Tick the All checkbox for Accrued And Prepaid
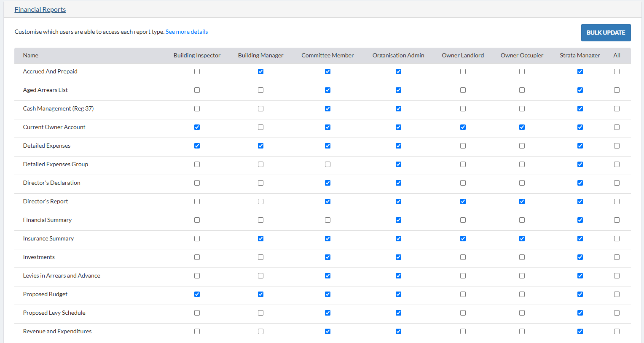Screen dimensions: 644x343 click(x=617, y=71)
